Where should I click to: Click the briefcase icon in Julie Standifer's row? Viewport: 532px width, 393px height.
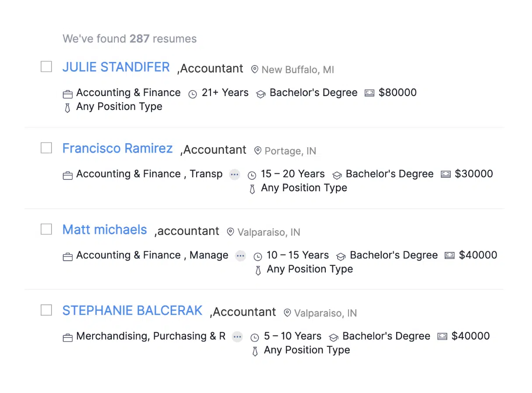tap(68, 94)
